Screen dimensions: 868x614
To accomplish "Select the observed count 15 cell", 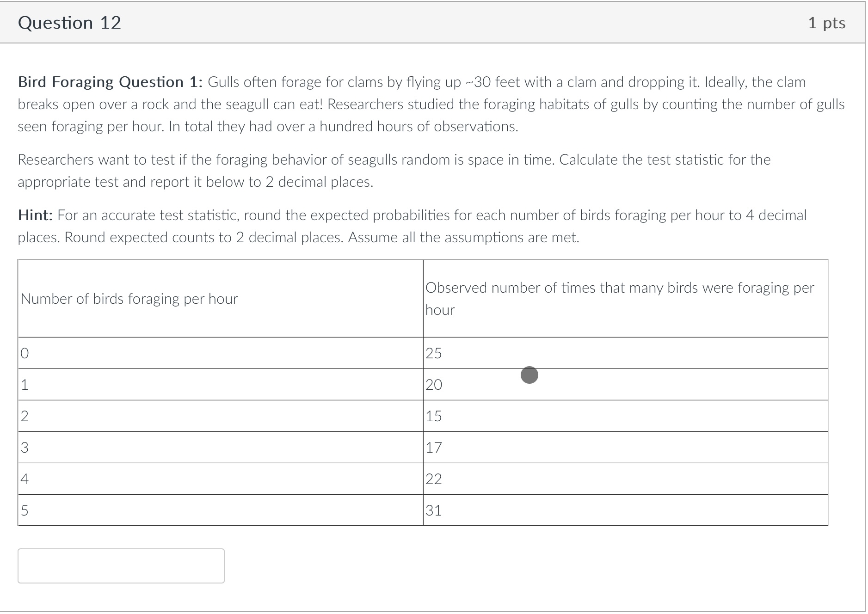I will pyautogui.click(x=434, y=416).
